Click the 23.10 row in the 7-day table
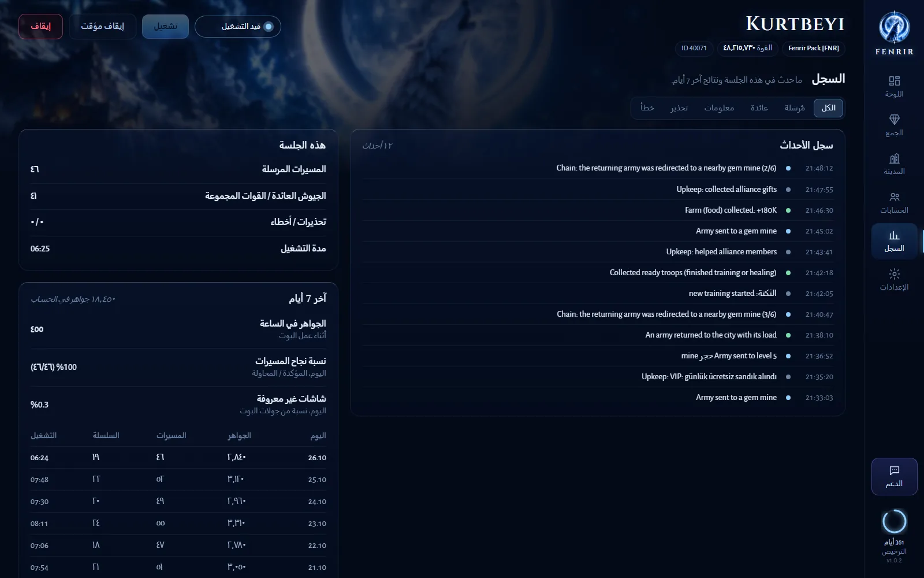The height and width of the screenshot is (578, 924). click(178, 524)
